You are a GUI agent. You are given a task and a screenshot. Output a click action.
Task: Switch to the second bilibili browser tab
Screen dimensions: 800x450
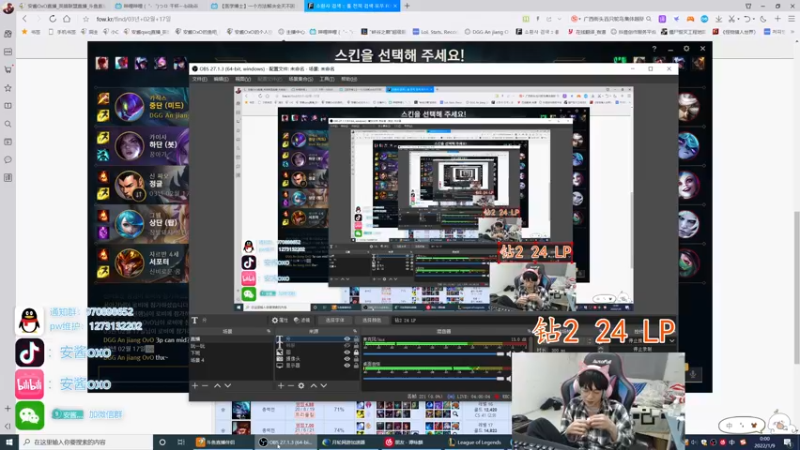pos(157,6)
